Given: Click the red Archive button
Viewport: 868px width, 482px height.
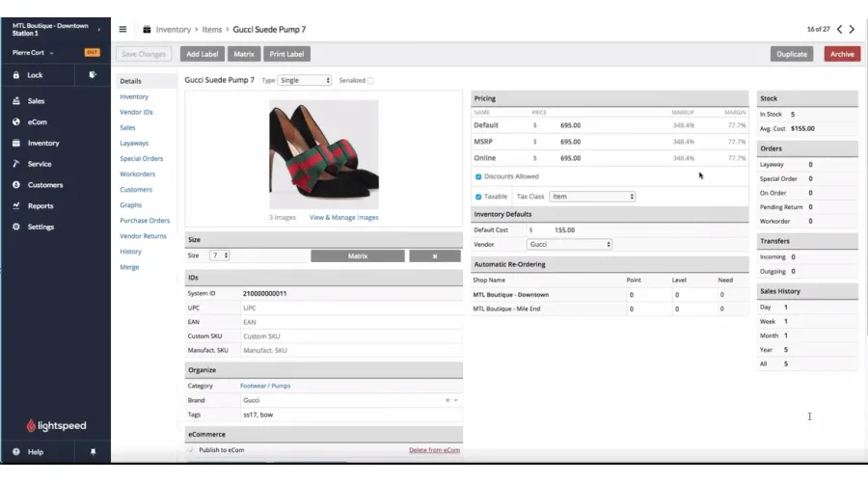Looking at the screenshot, I should pyautogui.click(x=842, y=54).
